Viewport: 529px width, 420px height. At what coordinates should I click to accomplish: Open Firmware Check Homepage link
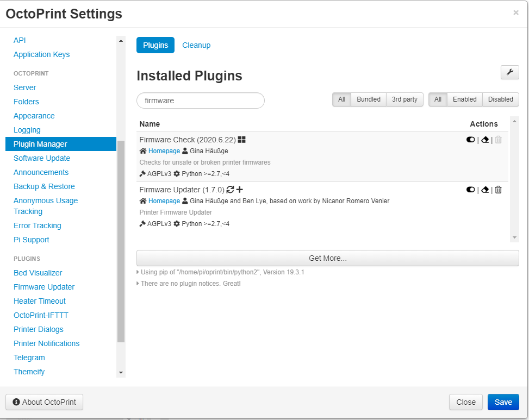coord(164,151)
